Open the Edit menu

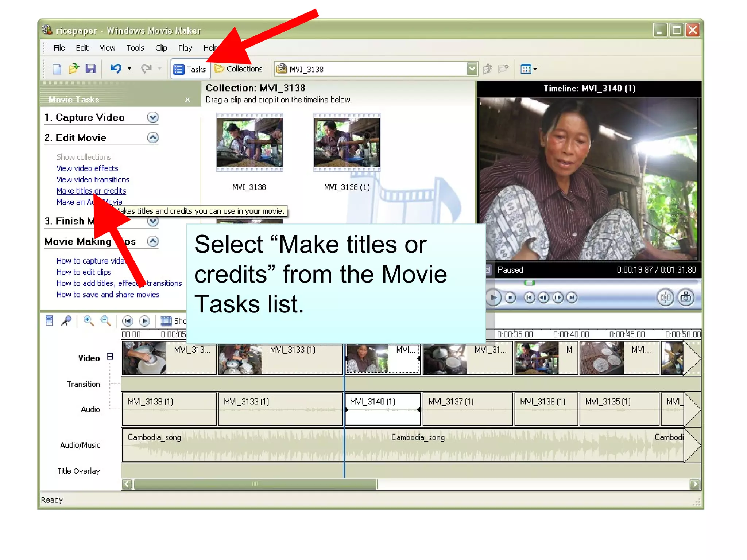click(x=82, y=48)
